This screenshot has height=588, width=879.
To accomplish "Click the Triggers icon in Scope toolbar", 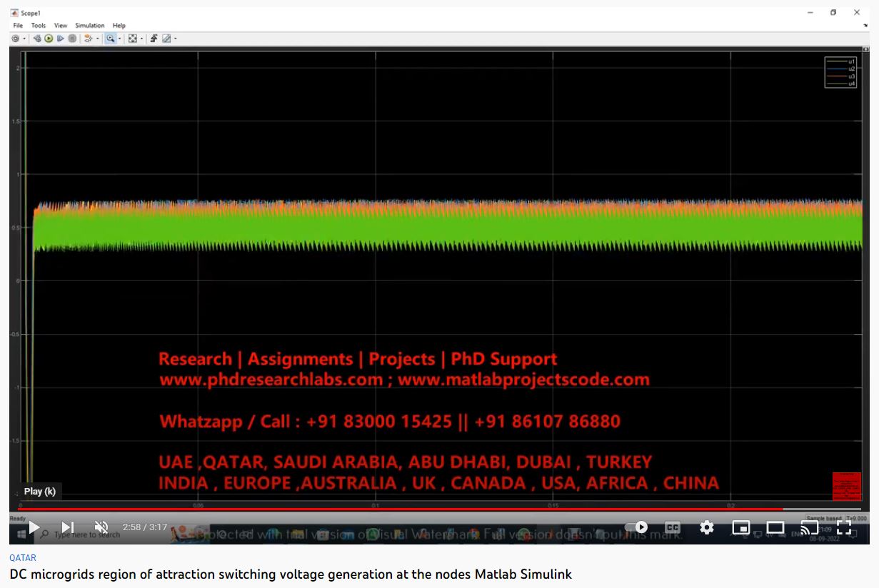I will pos(154,39).
